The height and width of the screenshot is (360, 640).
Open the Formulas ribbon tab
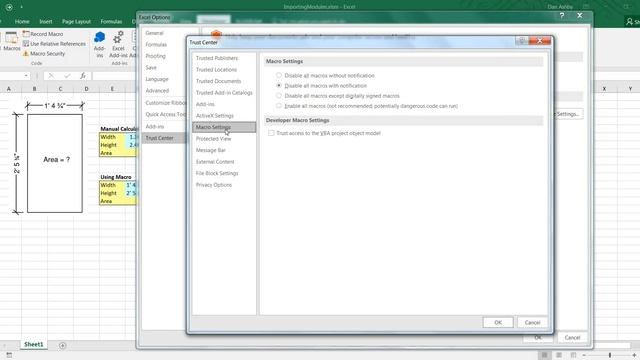point(111,21)
